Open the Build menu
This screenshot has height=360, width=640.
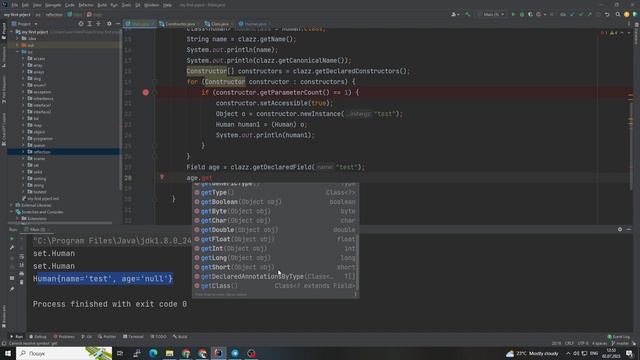coord(102,5)
